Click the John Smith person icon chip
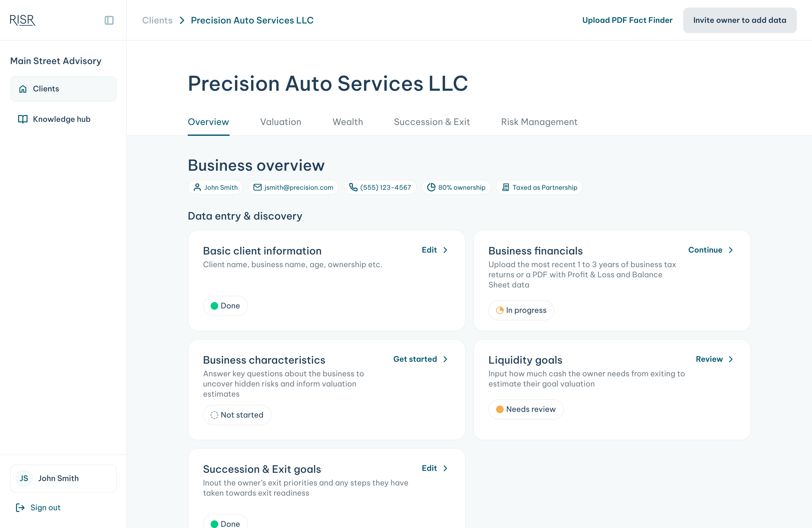The width and height of the screenshot is (812, 528). tap(197, 187)
